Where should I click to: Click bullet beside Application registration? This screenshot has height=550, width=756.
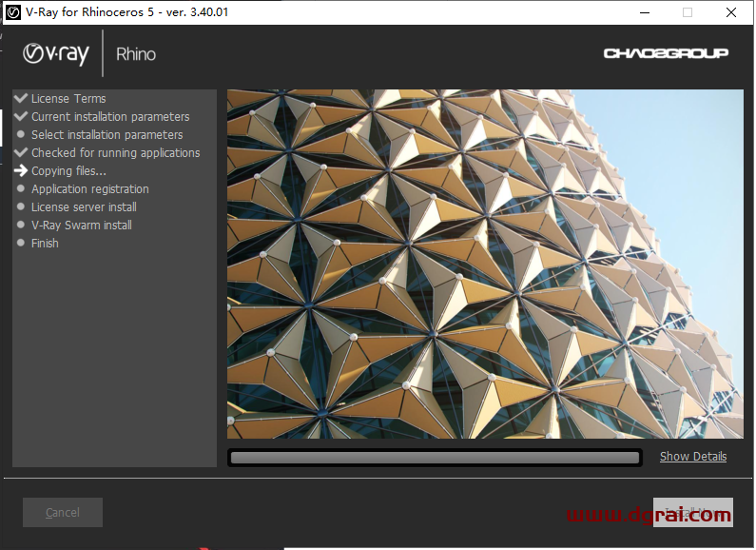[21, 188]
